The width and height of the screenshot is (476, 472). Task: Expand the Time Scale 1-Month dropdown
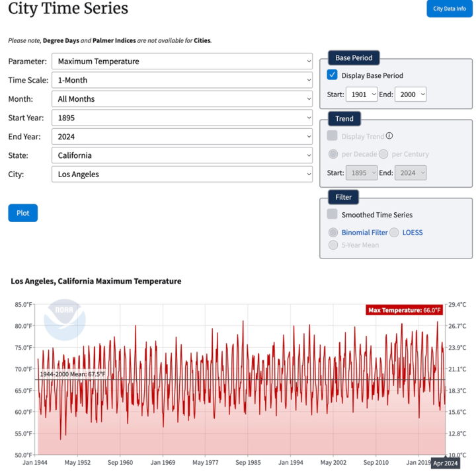[182, 80]
